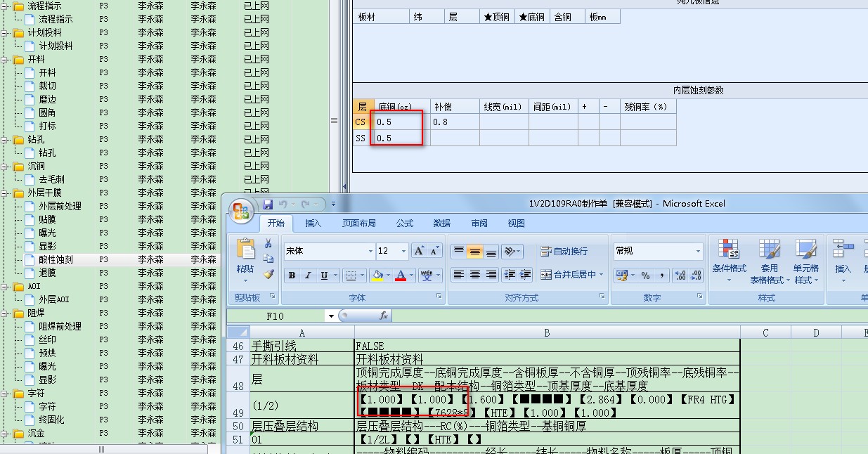Align text left in Excel

tap(458, 275)
